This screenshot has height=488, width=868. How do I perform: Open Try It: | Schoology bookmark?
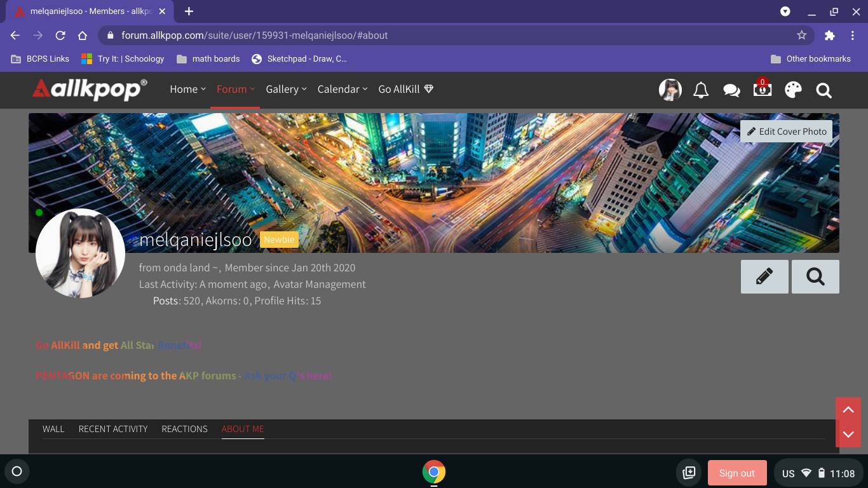click(x=123, y=58)
